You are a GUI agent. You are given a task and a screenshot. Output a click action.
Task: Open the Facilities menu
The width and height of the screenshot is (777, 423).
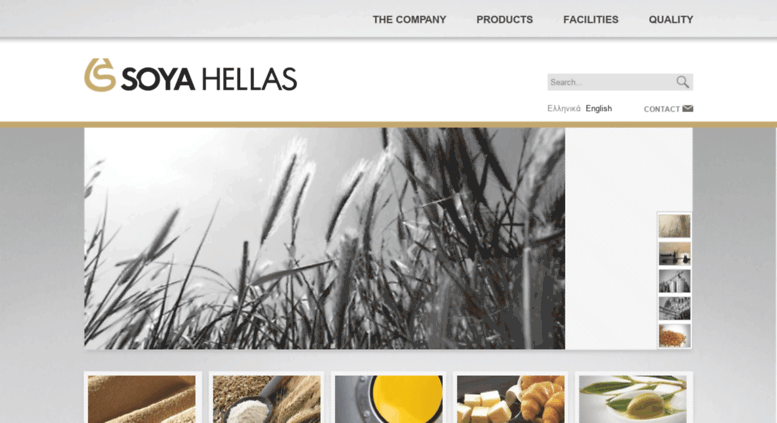coord(591,19)
